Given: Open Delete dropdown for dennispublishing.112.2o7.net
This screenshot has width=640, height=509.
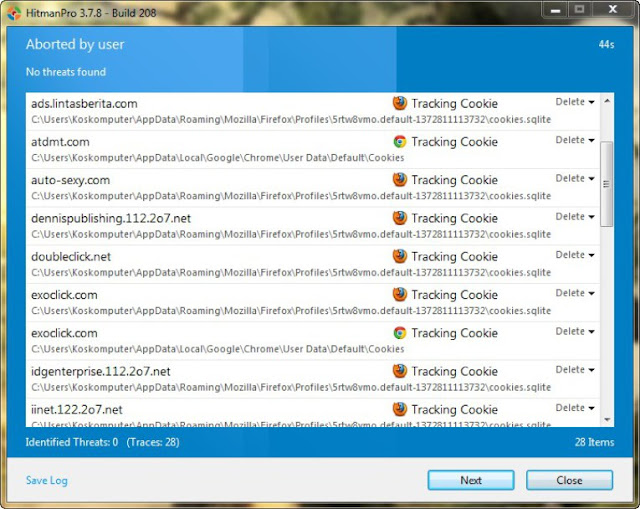Looking at the screenshot, I should (x=575, y=216).
